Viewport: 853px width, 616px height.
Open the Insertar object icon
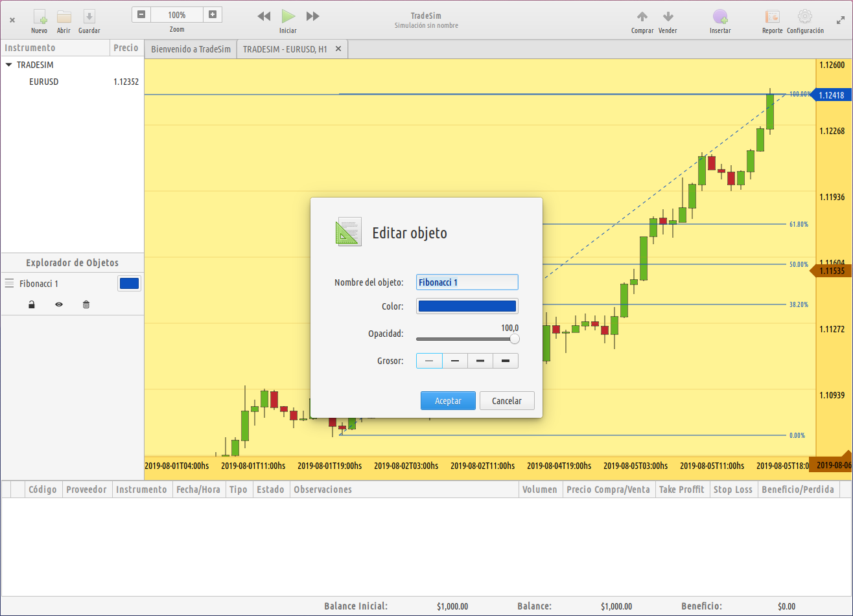click(720, 17)
